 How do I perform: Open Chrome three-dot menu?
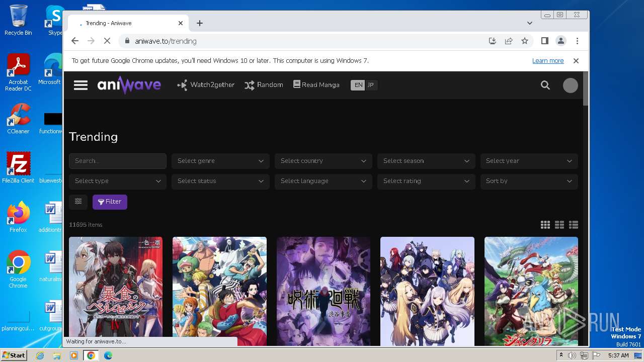[577, 41]
